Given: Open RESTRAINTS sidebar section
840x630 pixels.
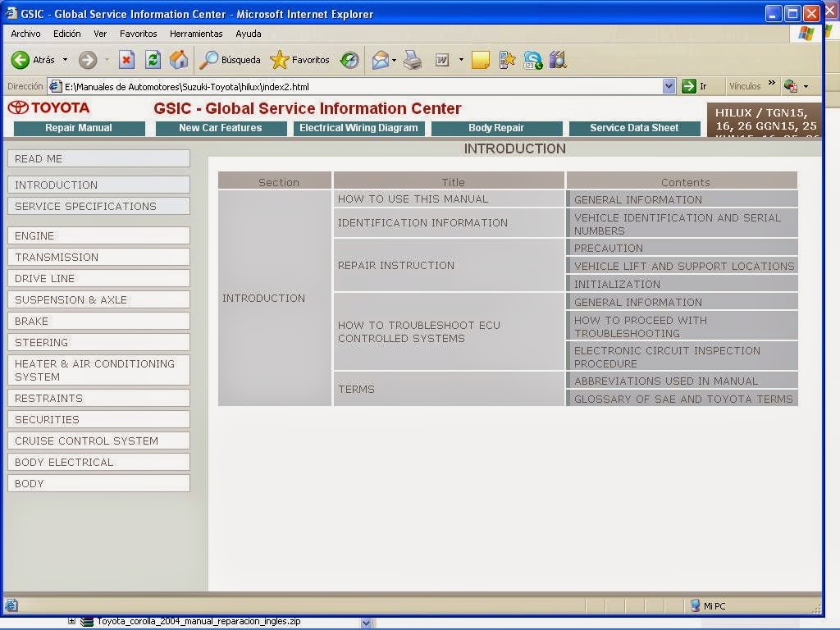Looking at the screenshot, I should point(98,398).
